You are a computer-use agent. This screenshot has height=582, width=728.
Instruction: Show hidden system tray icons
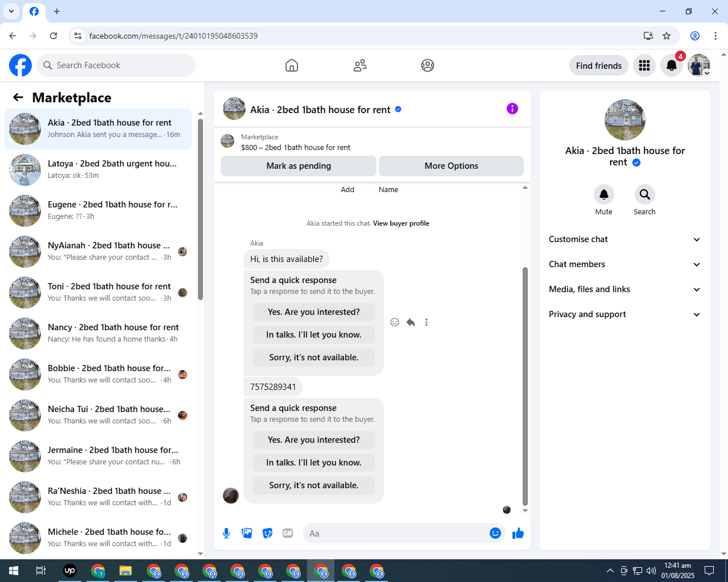610,571
